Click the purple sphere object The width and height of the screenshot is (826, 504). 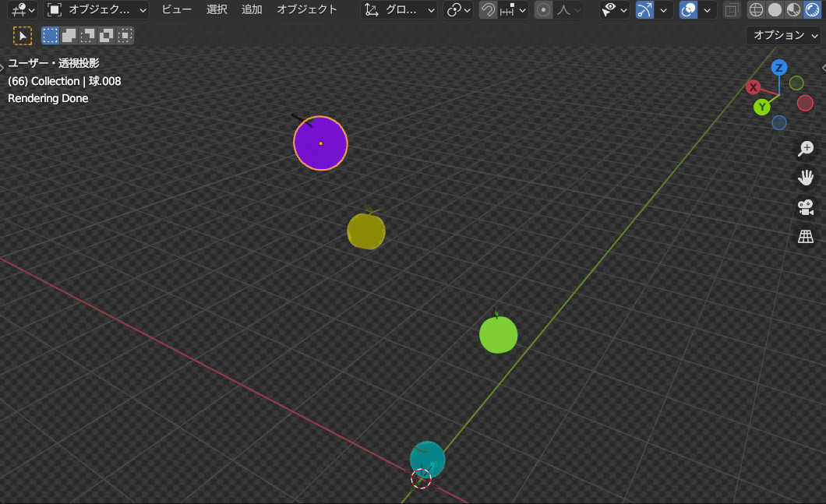click(320, 143)
